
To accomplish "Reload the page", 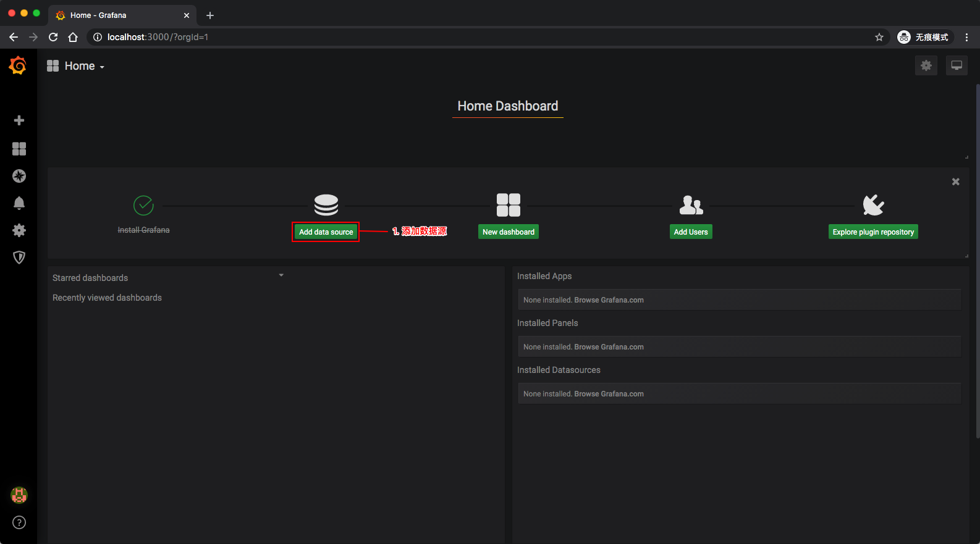I will coord(53,37).
